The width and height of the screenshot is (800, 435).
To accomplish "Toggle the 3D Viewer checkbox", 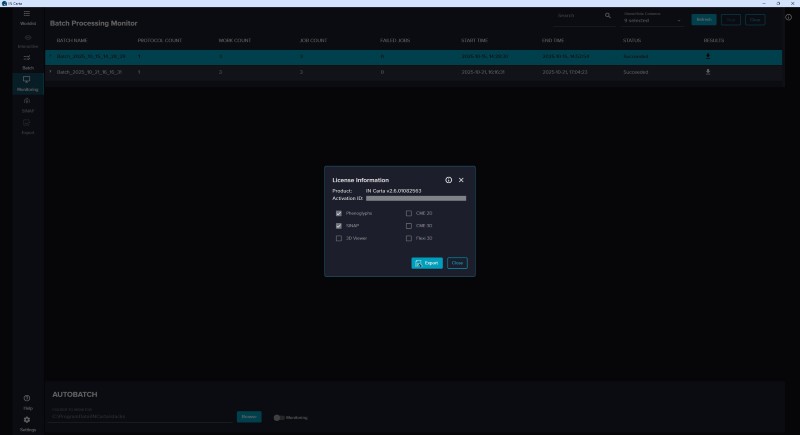I will (x=339, y=238).
